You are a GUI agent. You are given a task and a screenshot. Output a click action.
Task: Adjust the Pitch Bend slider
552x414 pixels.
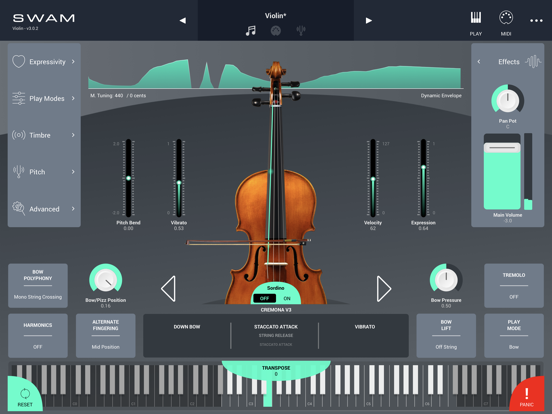point(128,178)
